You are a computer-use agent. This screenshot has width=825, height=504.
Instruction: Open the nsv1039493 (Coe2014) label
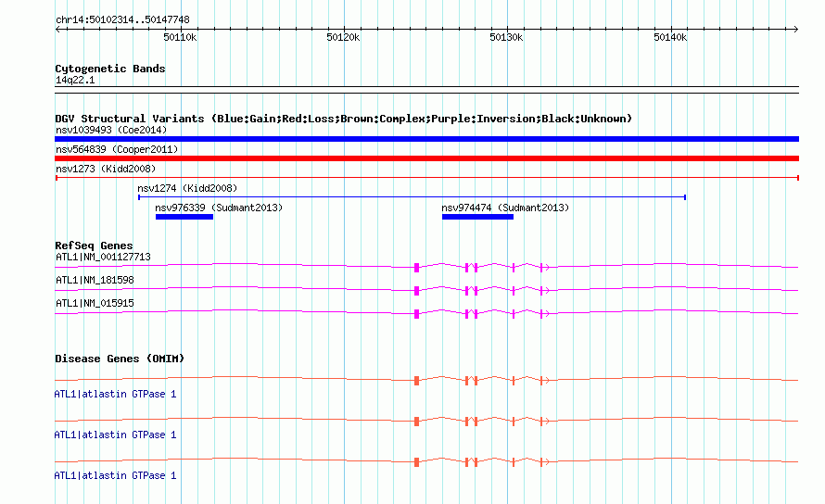(x=111, y=130)
